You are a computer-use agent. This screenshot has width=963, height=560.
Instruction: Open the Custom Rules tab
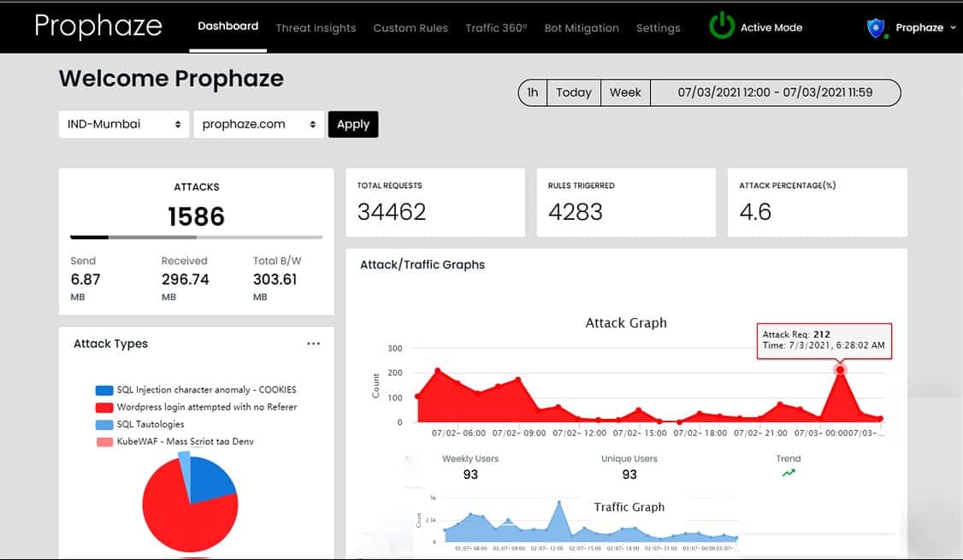(411, 28)
